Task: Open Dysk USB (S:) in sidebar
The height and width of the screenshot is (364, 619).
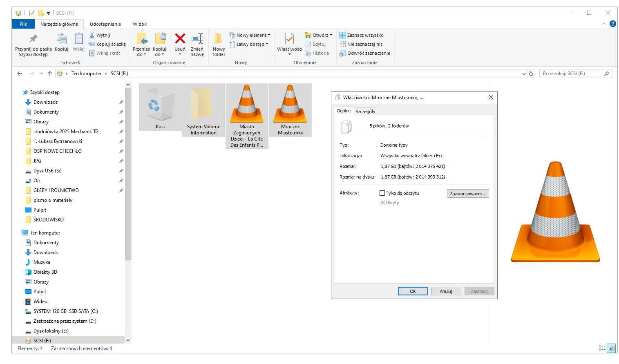Action: click(47, 171)
